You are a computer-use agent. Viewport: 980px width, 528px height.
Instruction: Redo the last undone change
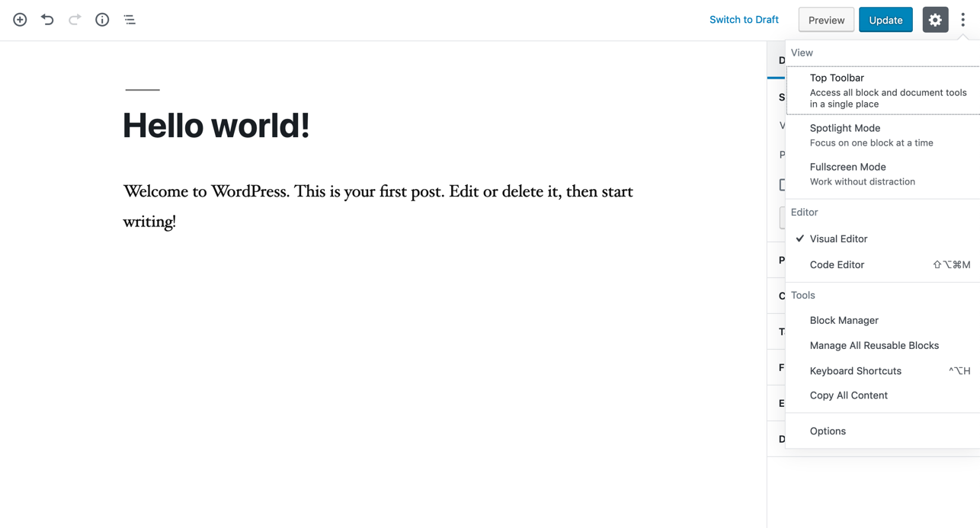click(75, 20)
